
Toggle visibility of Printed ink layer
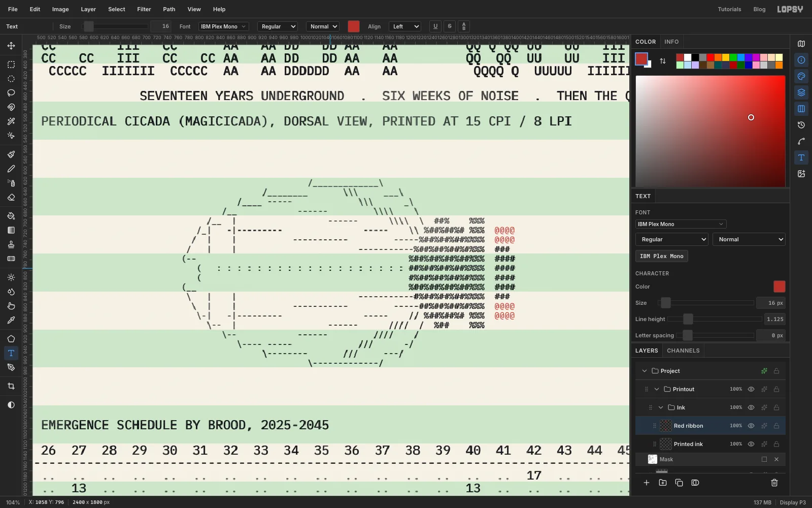(x=751, y=444)
